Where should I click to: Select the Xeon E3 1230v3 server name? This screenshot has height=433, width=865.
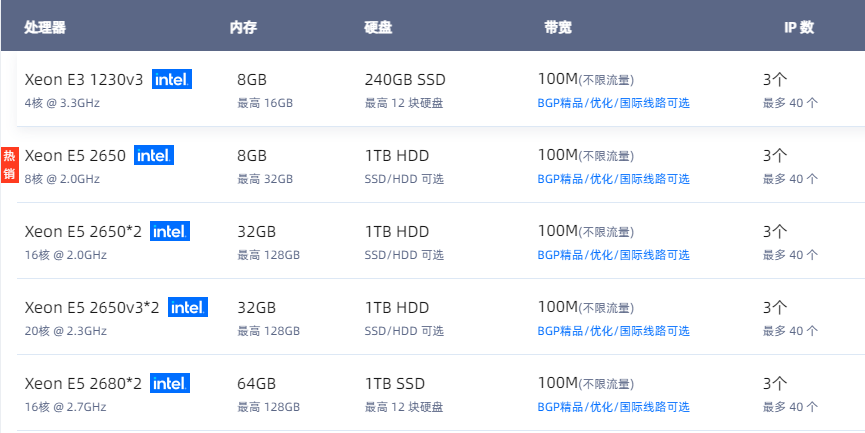tap(84, 80)
